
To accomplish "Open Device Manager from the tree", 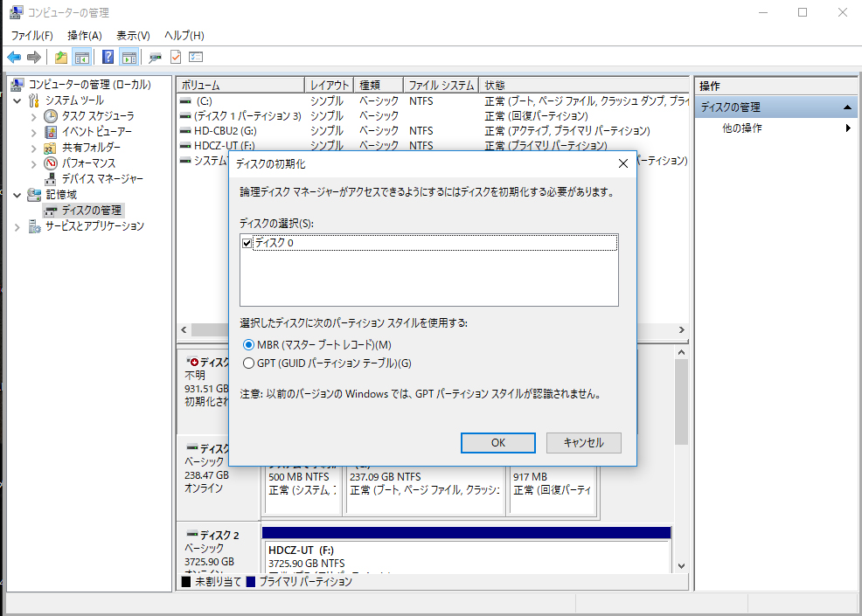I will click(x=101, y=179).
